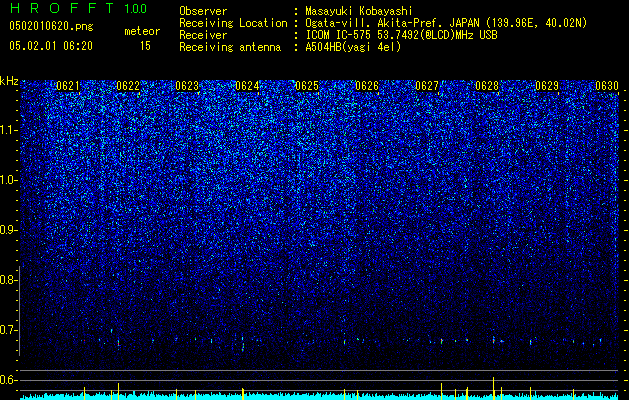The height and width of the screenshot is (400, 629).
Task: Click the 0.6 kHz axis label
Action: (7, 380)
